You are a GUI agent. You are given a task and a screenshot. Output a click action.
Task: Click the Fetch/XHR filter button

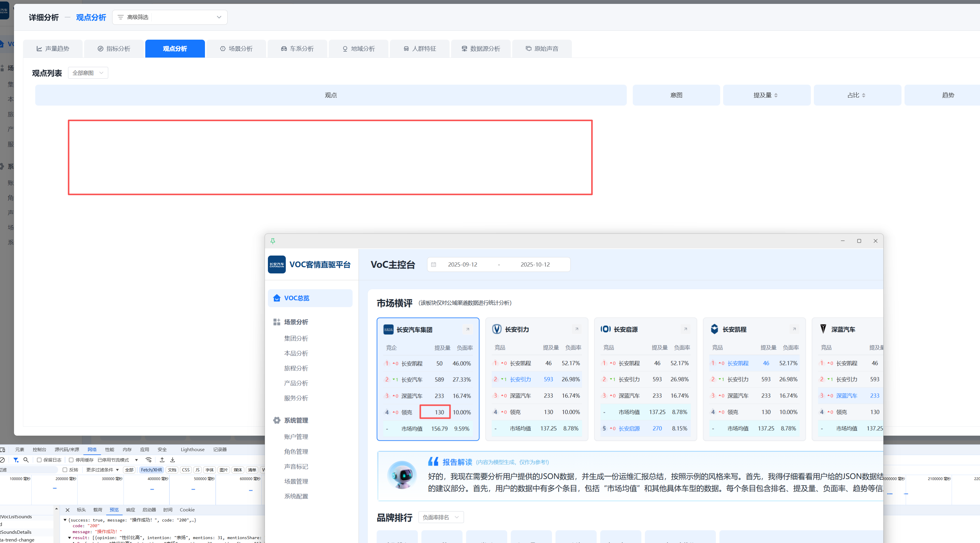(152, 470)
